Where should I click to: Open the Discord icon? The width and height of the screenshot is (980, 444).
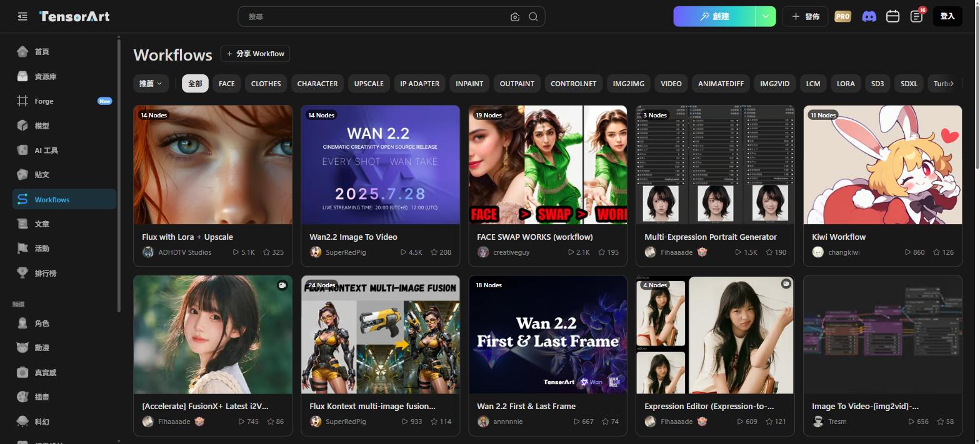tap(869, 16)
